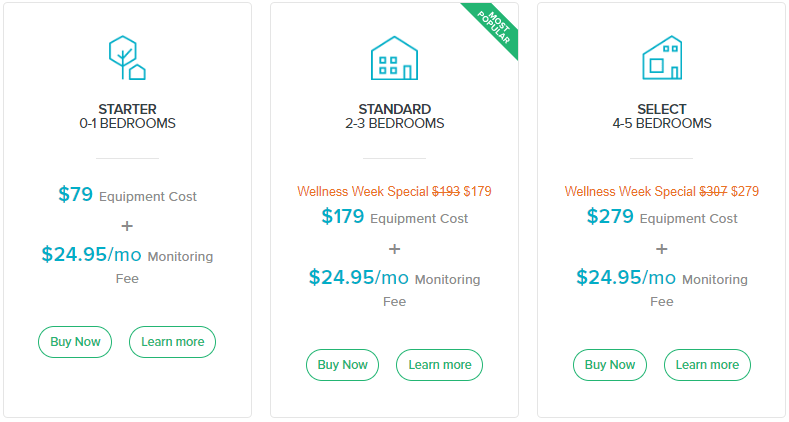Buy the Starter 0-1 bedrooms plan
Screen dimensions: 789x422
click(x=75, y=342)
